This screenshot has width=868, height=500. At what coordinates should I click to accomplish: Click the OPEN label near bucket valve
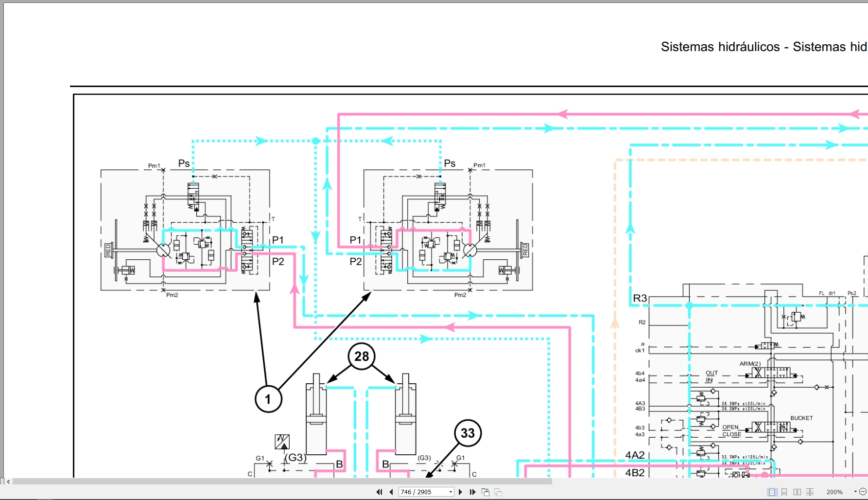pos(730,427)
